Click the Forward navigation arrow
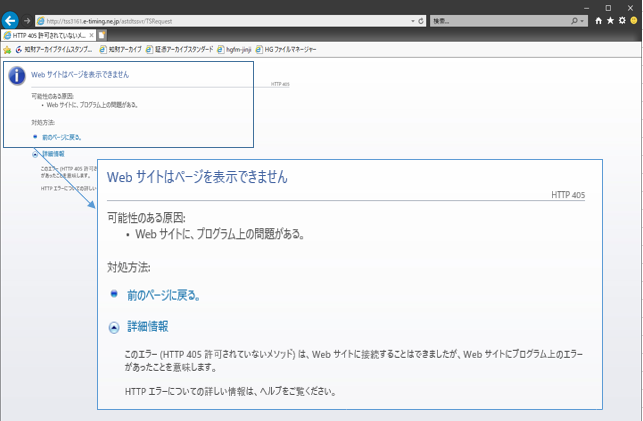 click(x=26, y=20)
